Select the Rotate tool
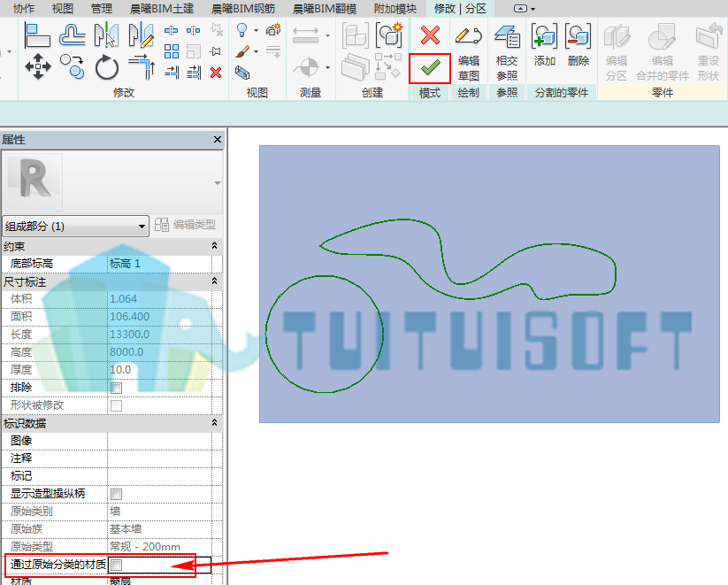 107,68
